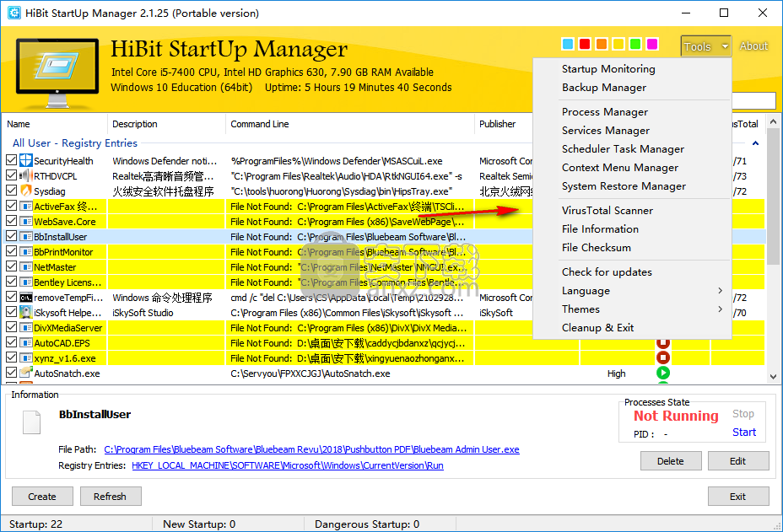Click the AutoSnatch.exe entry icon
The width and height of the screenshot is (783, 532).
coord(25,373)
